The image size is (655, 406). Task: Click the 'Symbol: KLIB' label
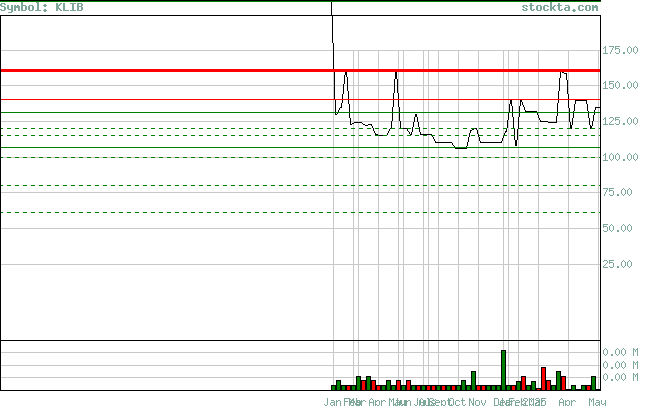pyautogui.click(x=42, y=7)
